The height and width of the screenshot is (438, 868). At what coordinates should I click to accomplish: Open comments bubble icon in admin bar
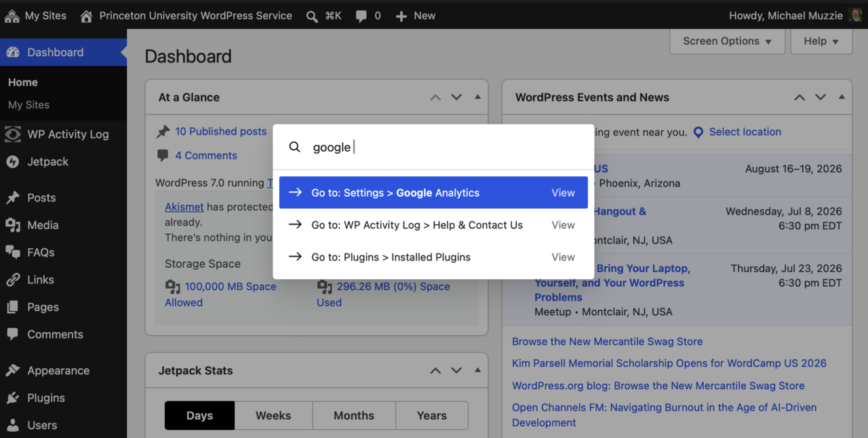pos(362,16)
